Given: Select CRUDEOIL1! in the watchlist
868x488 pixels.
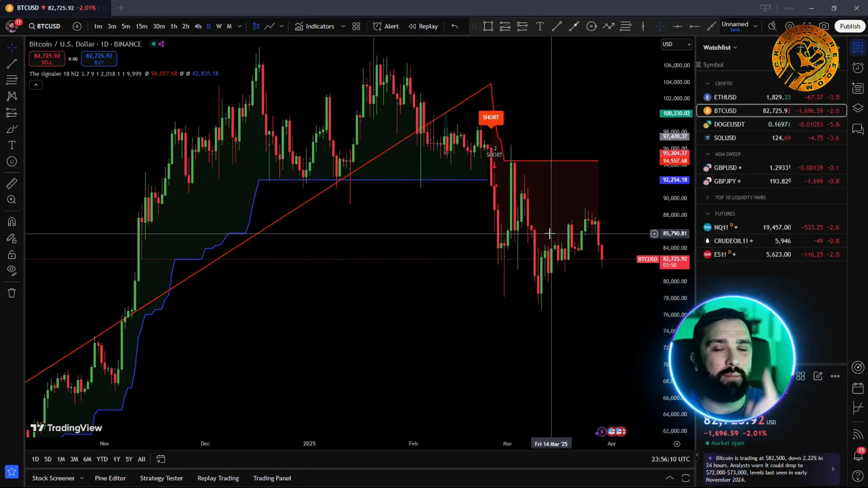Looking at the screenshot, I should point(772,241).
